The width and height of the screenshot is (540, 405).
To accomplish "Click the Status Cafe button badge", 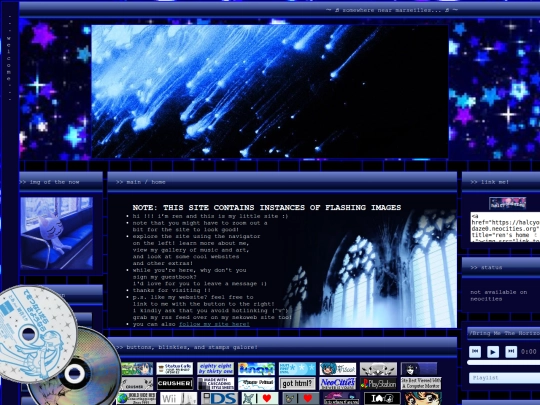I will pyautogui.click(x=174, y=368).
